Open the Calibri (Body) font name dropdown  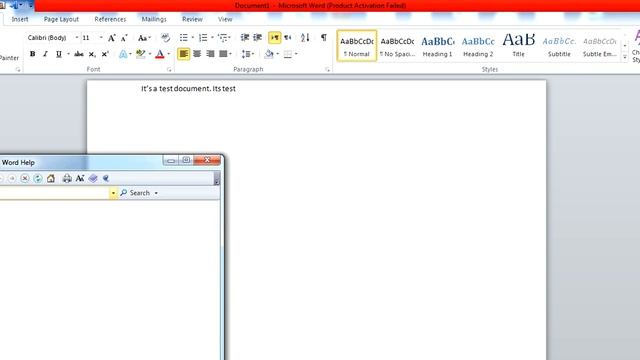click(76, 38)
